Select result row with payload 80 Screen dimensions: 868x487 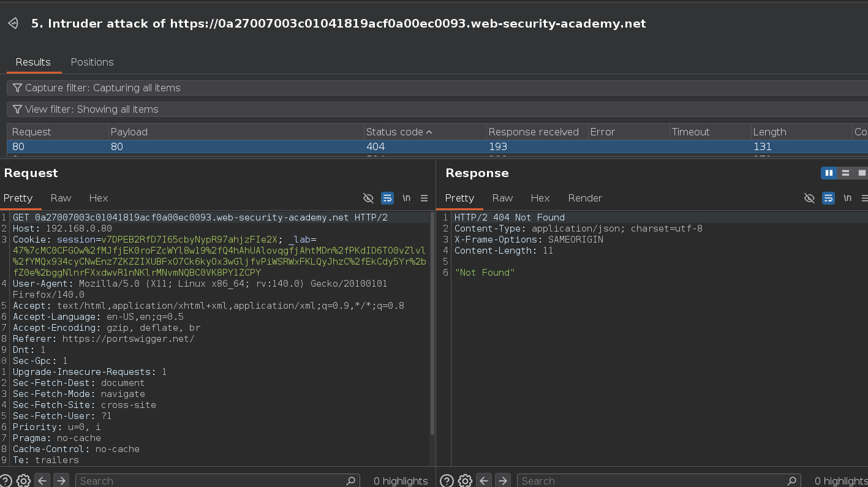click(x=437, y=146)
